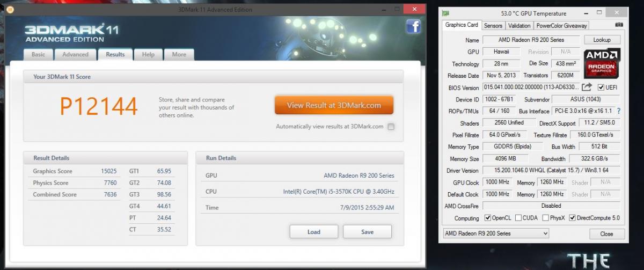Switch to the Sensors tab in GPU-Z
The width and height of the screenshot is (644, 270).
(x=493, y=25)
